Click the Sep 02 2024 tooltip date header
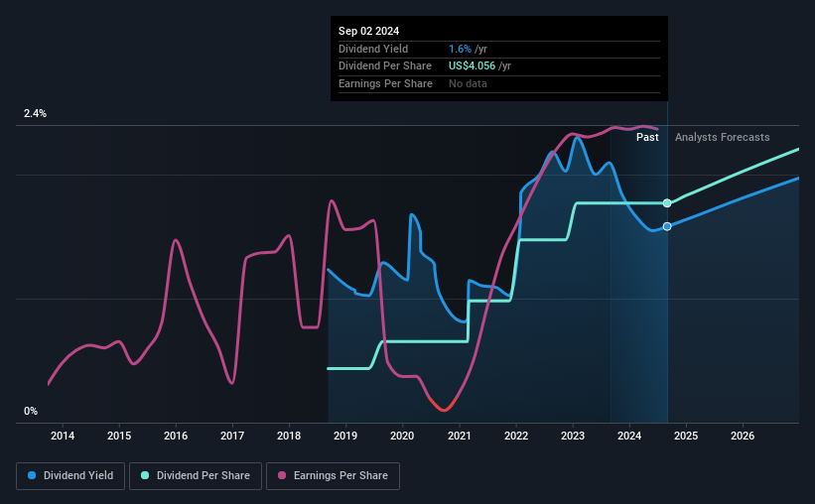 click(368, 31)
